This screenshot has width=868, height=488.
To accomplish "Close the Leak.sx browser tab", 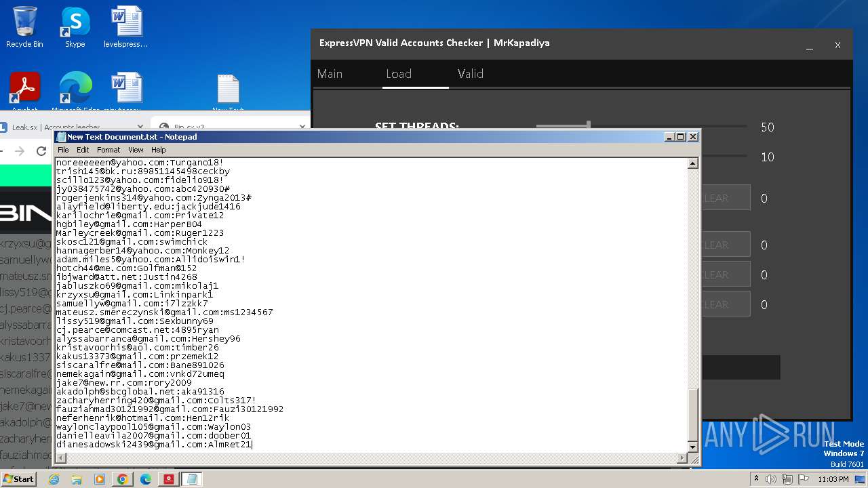I will (140, 127).
